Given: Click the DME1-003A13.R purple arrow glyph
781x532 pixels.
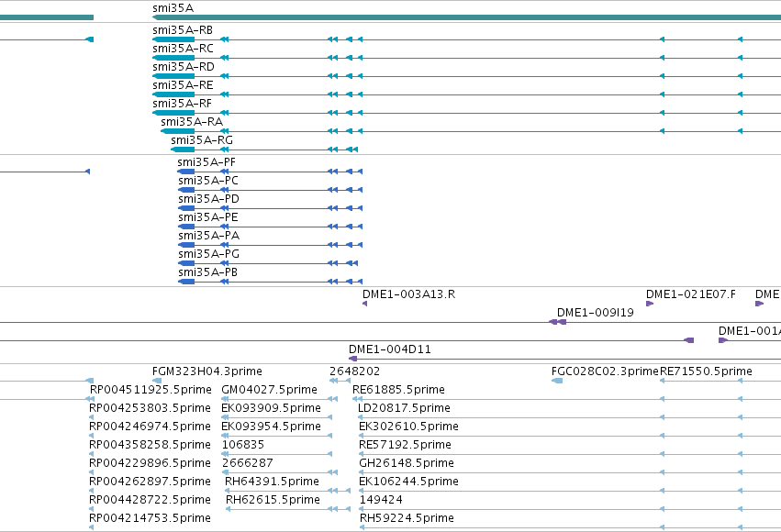Looking at the screenshot, I should [x=364, y=304].
